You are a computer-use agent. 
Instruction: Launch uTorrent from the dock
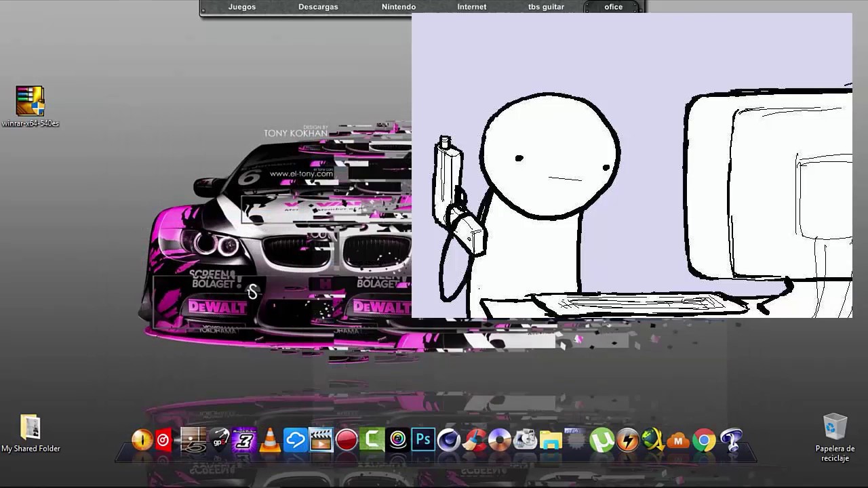pyautogui.click(x=601, y=441)
